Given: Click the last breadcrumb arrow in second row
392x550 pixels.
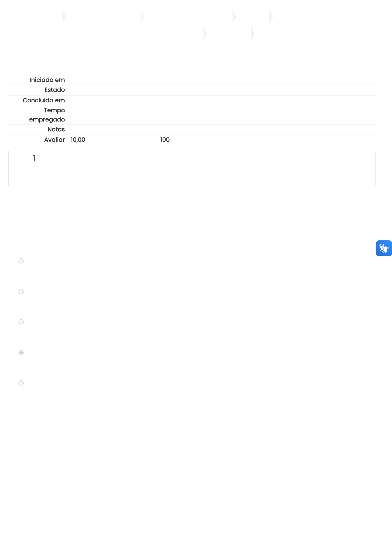Looking at the screenshot, I should (x=253, y=33).
